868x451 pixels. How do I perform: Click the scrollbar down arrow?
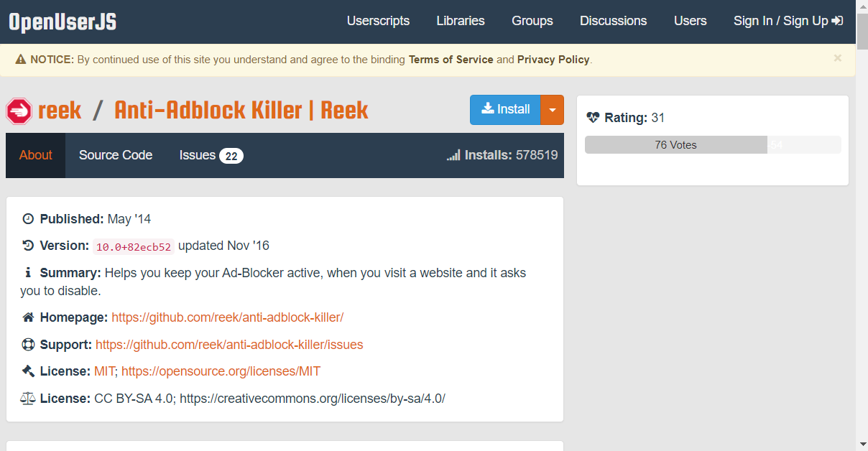tap(862, 444)
